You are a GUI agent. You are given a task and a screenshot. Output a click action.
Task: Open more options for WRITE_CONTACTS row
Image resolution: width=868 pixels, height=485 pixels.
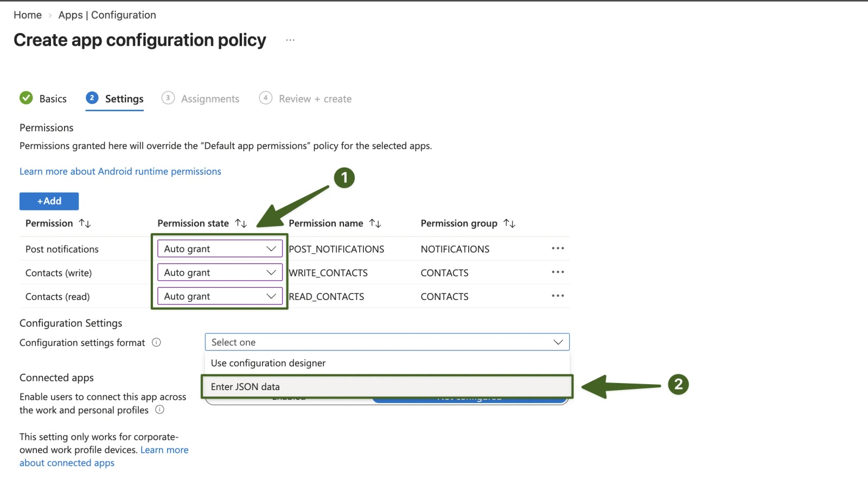tap(558, 272)
